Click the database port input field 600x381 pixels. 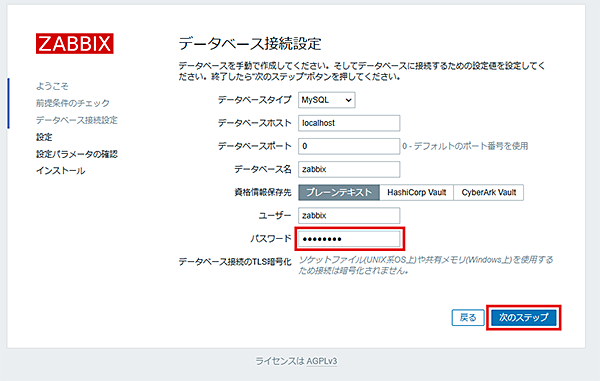349,146
